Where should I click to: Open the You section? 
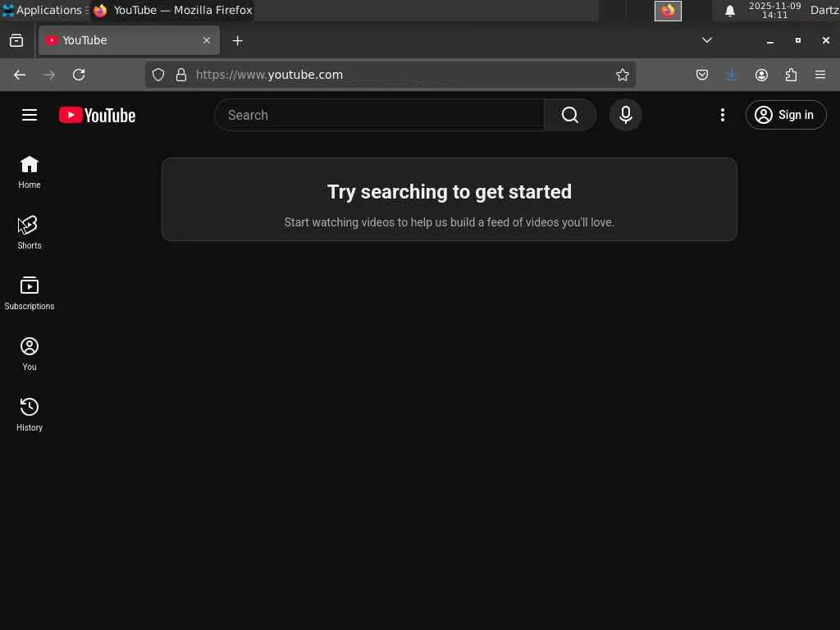29,354
